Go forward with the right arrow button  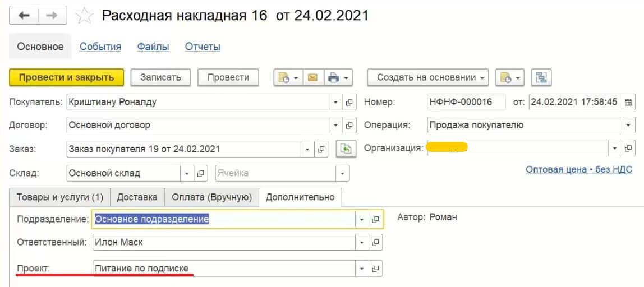click(x=53, y=16)
